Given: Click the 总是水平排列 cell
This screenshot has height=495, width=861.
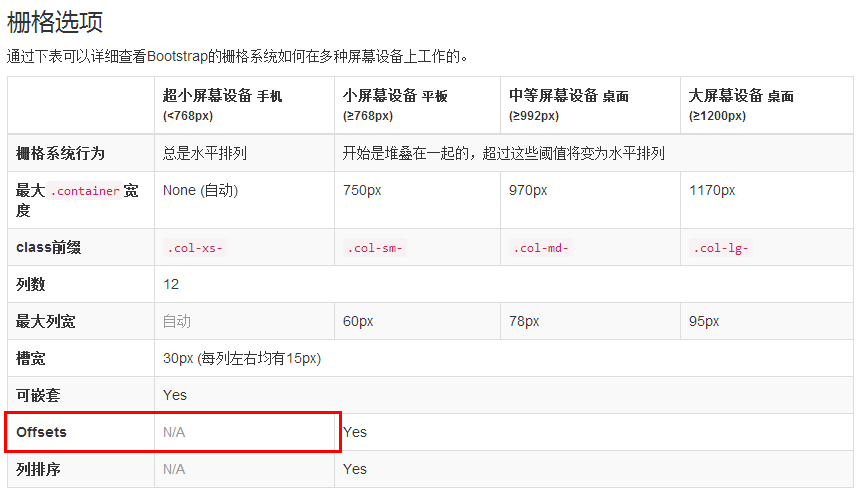Looking at the screenshot, I should pos(205,154).
